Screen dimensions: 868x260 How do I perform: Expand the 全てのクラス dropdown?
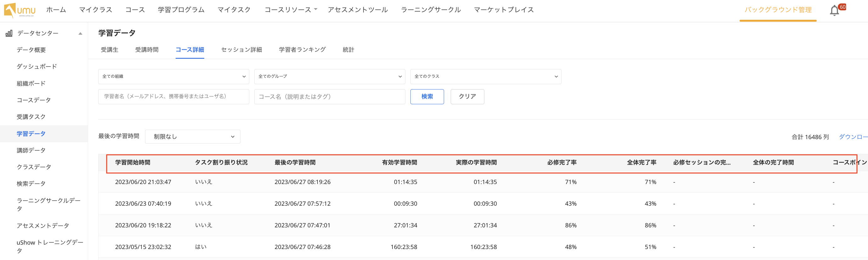pos(485,77)
